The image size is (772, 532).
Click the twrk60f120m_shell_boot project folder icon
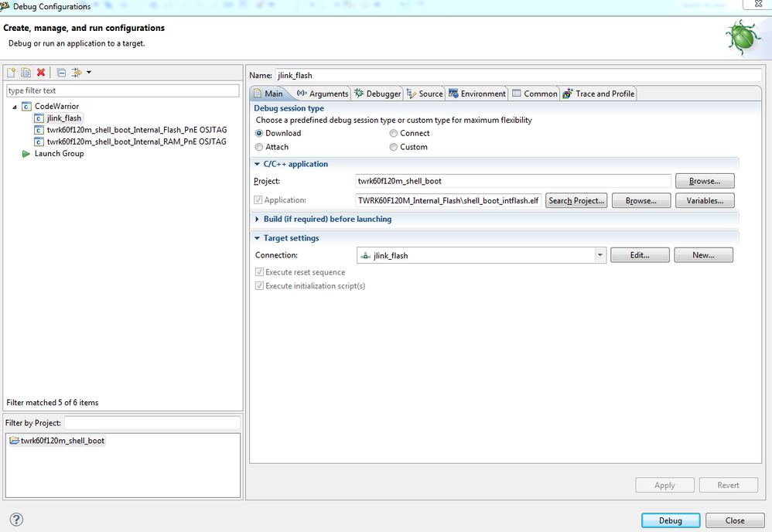pos(14,441)
